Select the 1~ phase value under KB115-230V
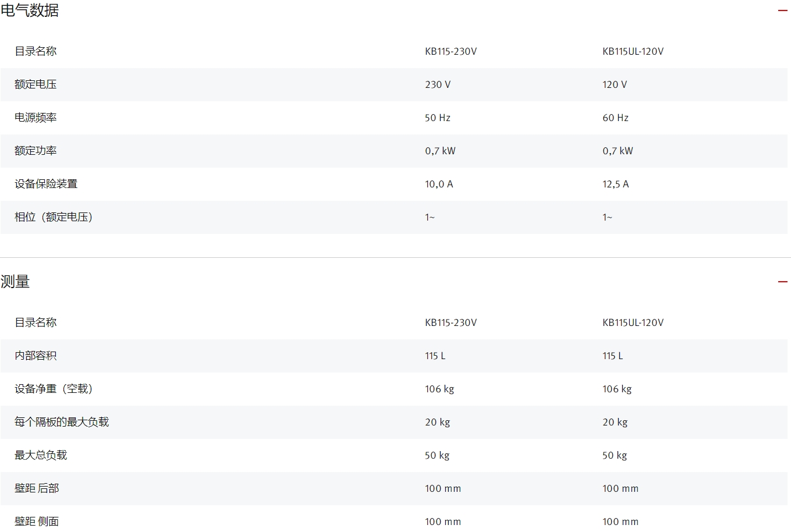Image resolution: width=791 pixels, height=532 pixels. (x=430, y=217)
